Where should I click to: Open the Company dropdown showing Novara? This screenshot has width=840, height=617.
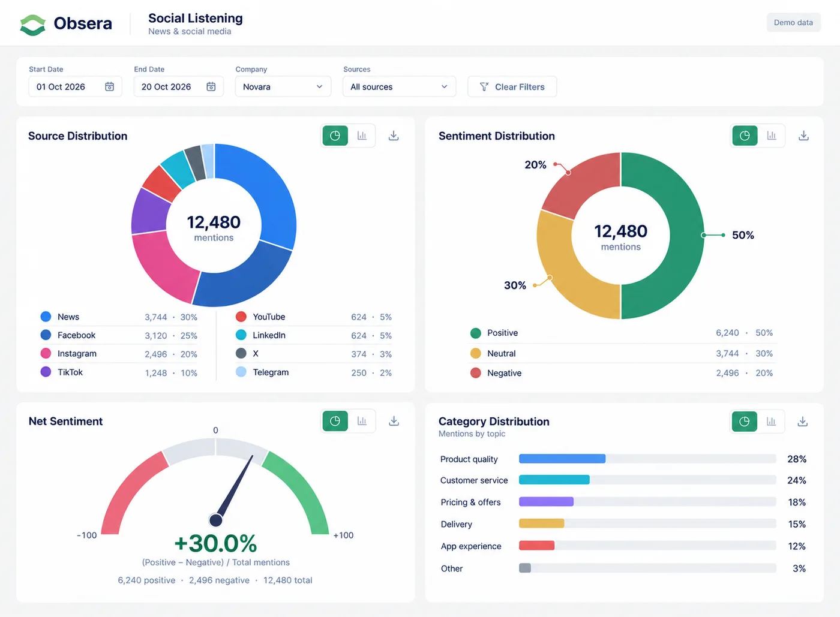point(283,87)
